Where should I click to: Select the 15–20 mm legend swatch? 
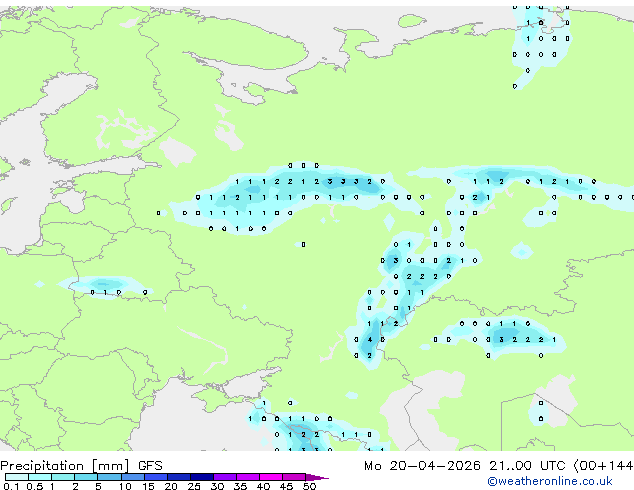pyautogui.click(x=155, y=477)
